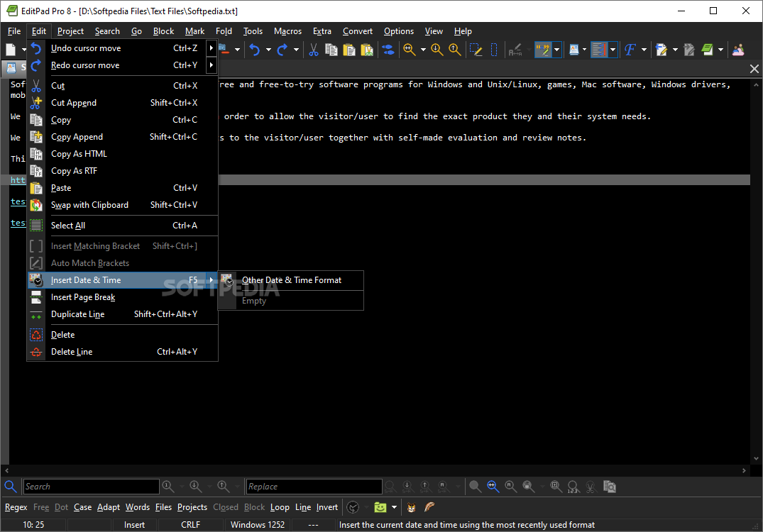Screen dimensions: 763x532
Task: Click the Redo arrow icon in the toolbar
Action: [x=282, y=50]
